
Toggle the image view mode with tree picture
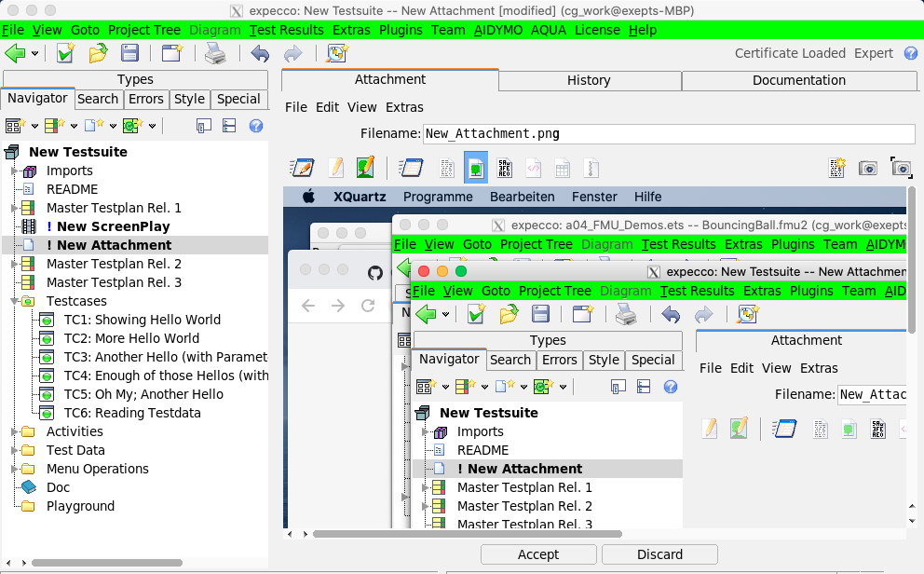(x=476, y=168)
